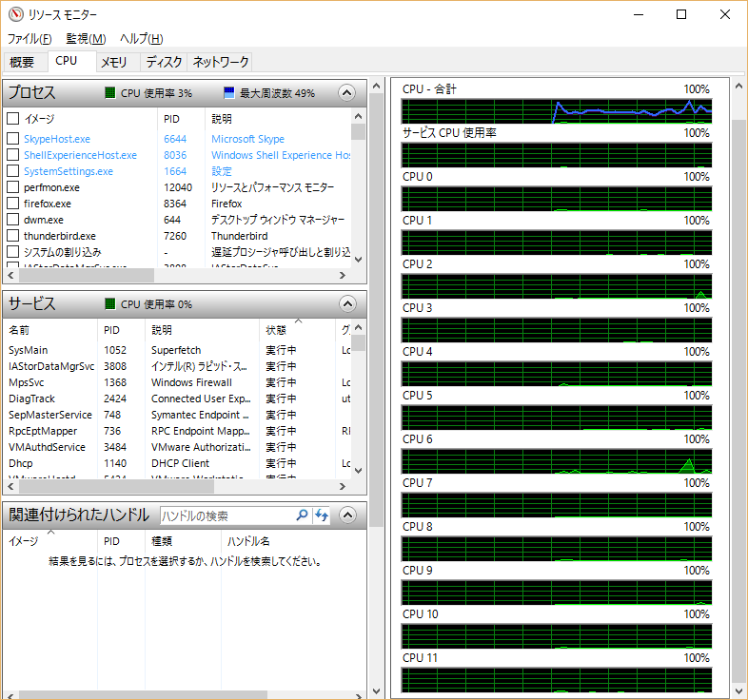Check the SkypeHost.exe process checkbox

pos(13,139)
